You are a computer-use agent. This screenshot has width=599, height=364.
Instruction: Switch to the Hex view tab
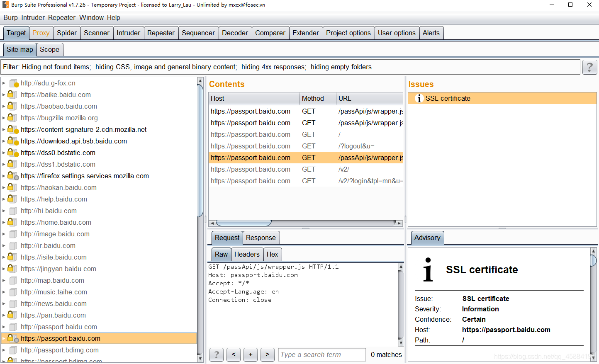(273, 254)
